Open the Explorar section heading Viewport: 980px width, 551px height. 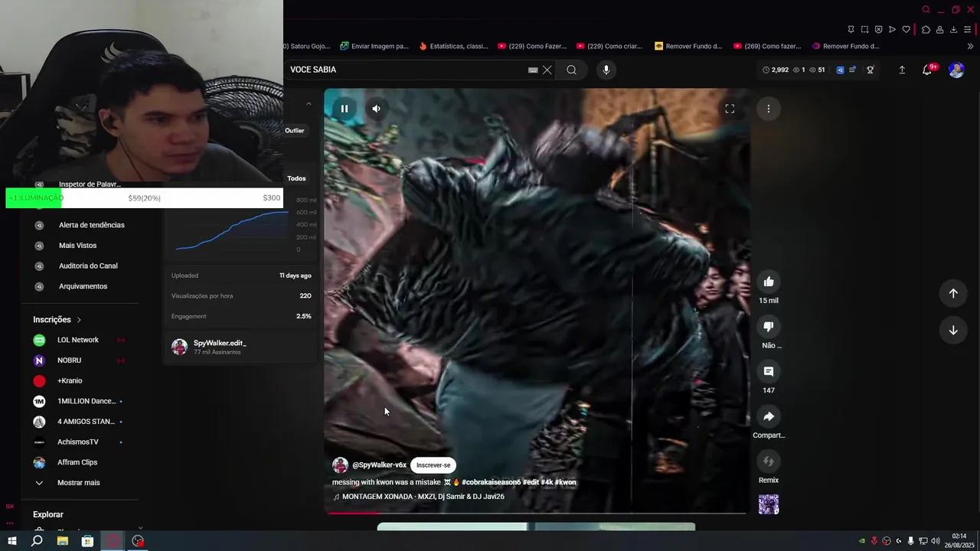tap(48, 514)
